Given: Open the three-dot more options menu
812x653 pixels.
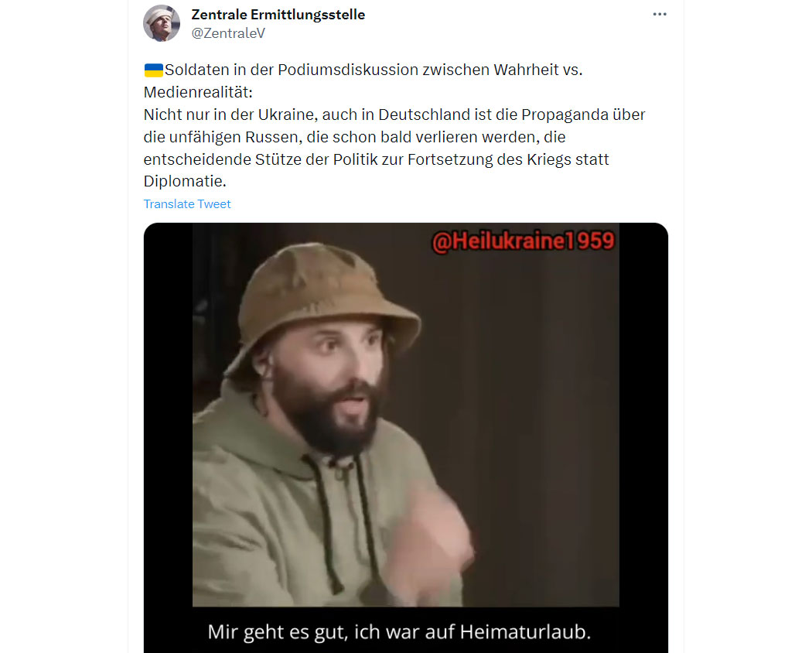Looking at the screenshot, I should 659,14.
